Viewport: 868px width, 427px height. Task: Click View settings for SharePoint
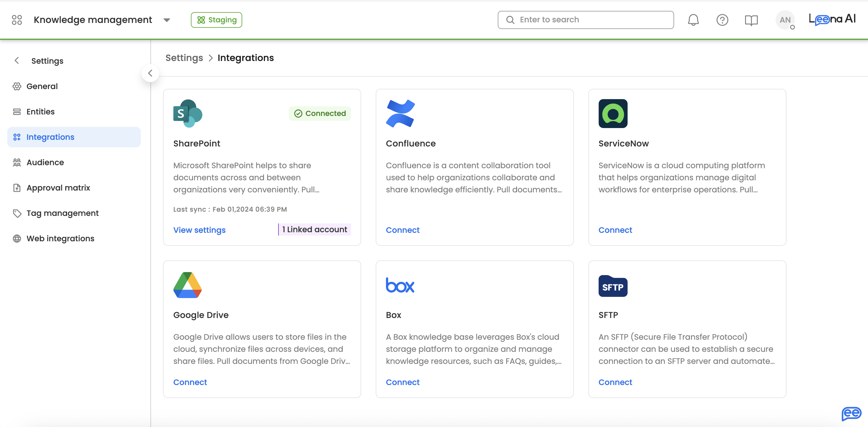point(199,230)
